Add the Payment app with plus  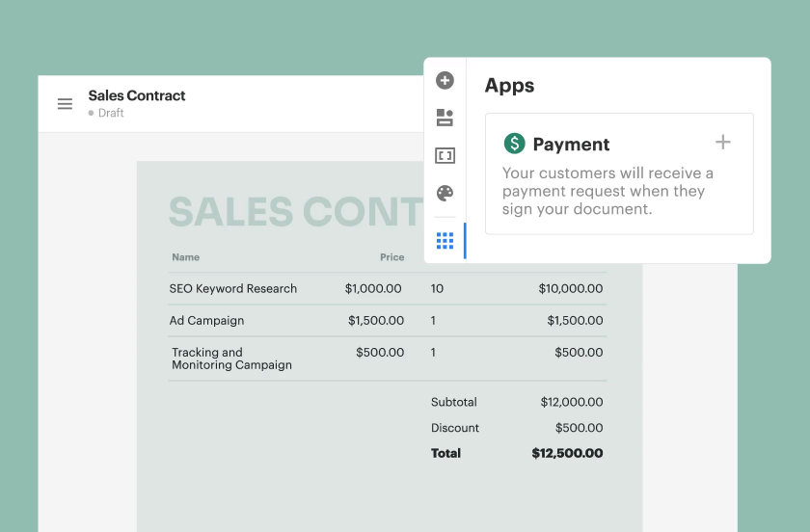tap(722, 143)
